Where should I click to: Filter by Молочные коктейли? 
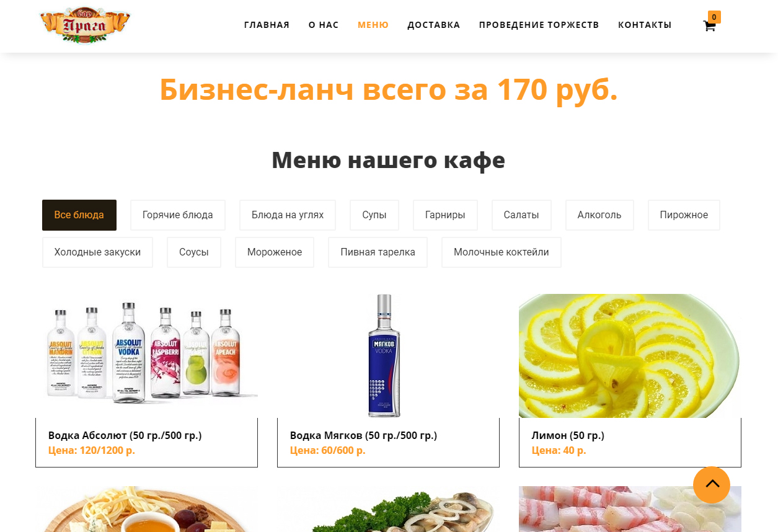pyautogui.click(x=502, y=252)
